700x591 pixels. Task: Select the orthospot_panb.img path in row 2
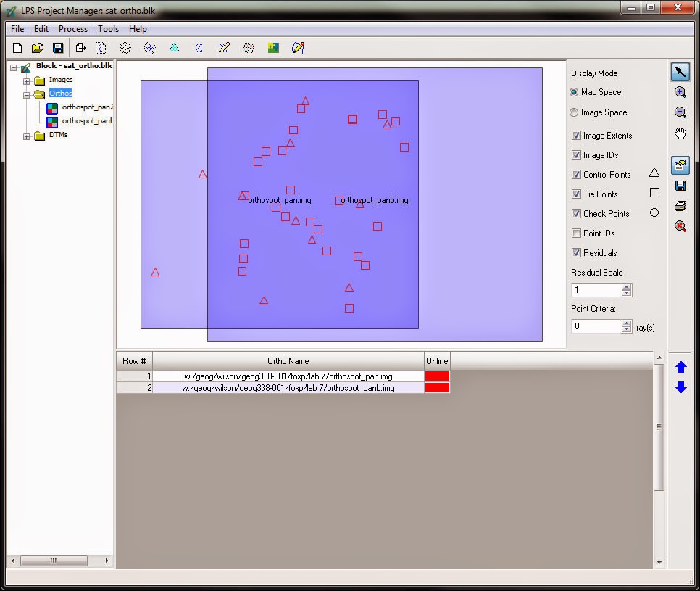click(x=288, y=388)
